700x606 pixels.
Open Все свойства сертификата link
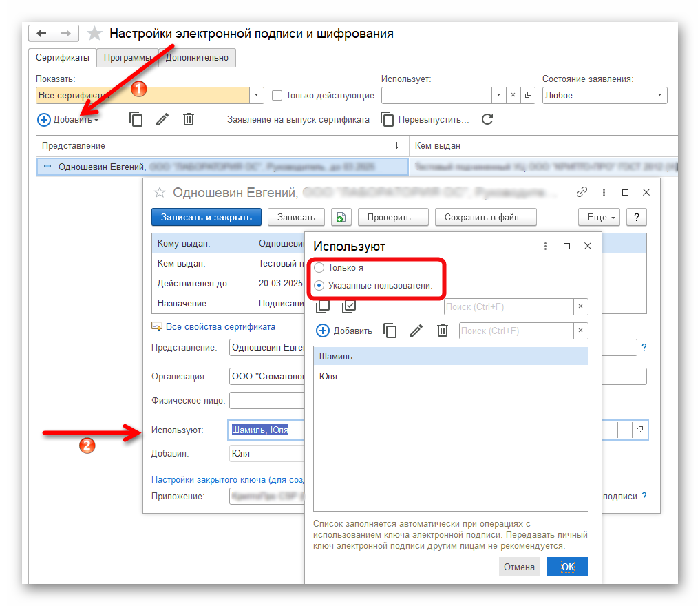(220, 327)
